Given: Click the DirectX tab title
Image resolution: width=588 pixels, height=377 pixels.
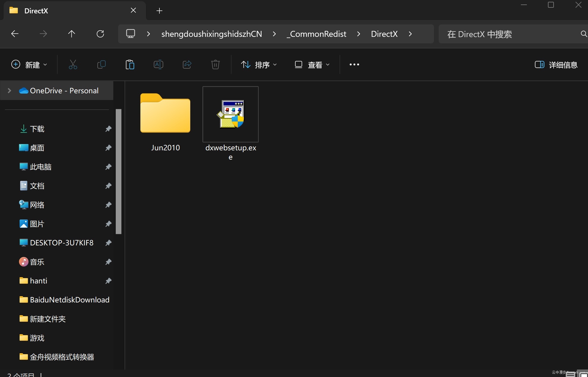Looking at the screenshot, I should coord(36,11).
